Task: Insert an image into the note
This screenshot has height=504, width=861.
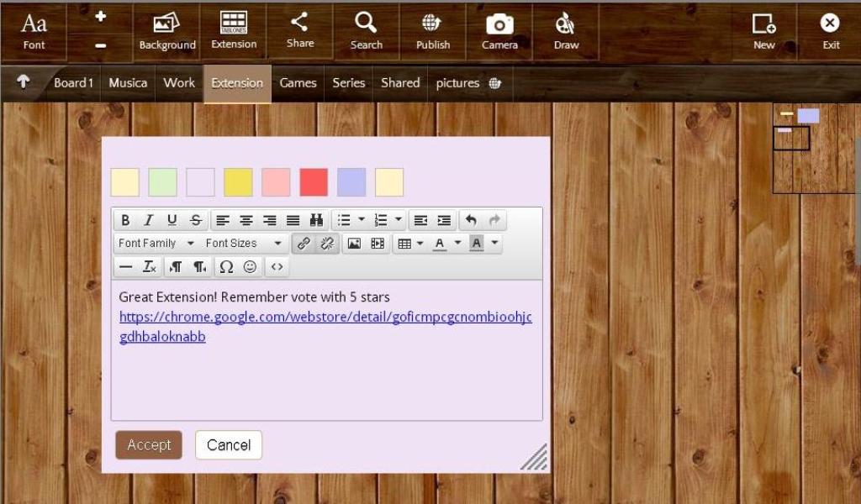Action: coord(354,244)
